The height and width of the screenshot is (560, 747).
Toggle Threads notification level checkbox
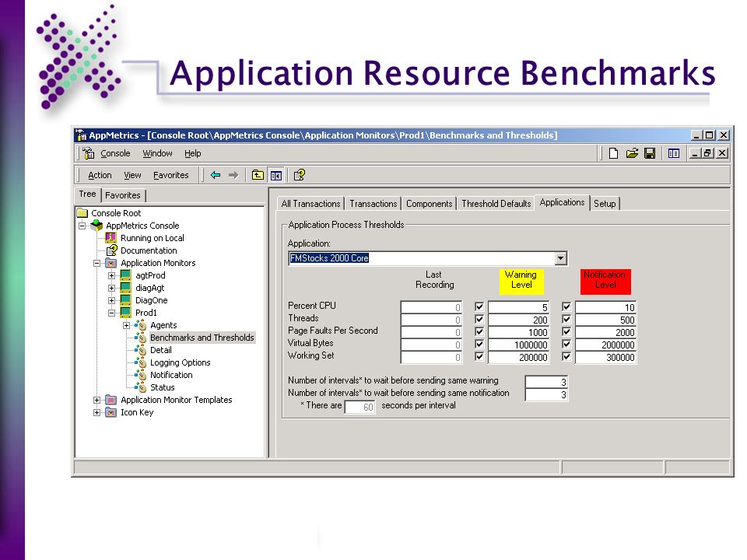[x=566, y=319]
